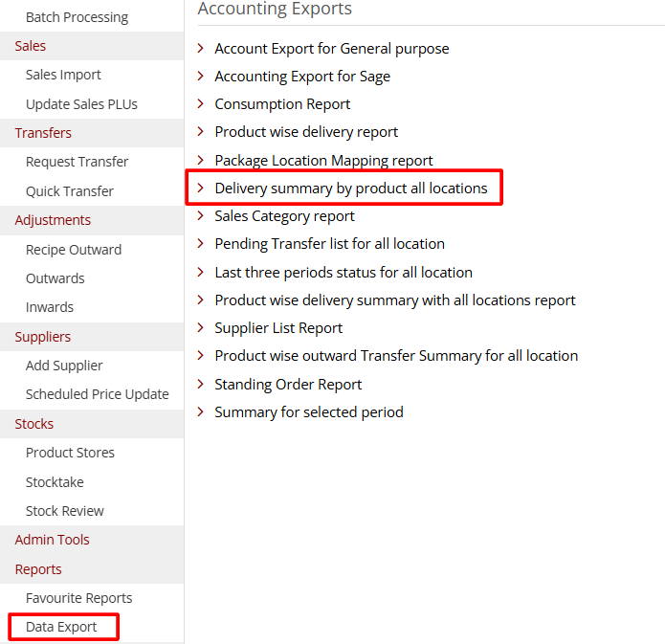665x644 pixels.
Task: Go to Favourite Reports in sidebar
Action: point(78,598)
